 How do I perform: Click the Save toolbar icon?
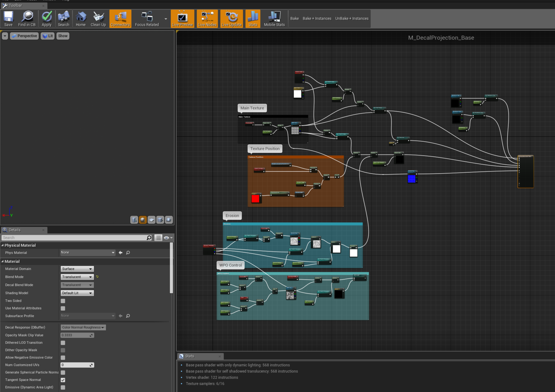click(8, 19)
